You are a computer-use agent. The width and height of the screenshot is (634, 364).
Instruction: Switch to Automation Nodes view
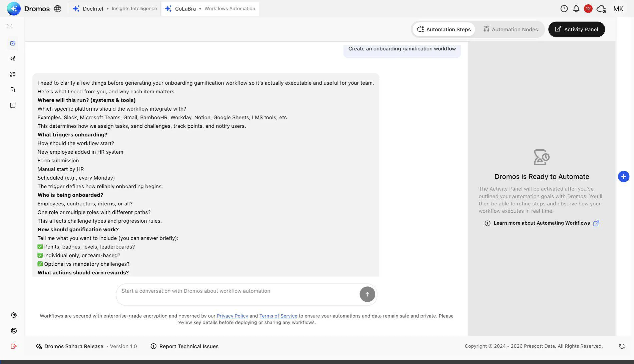point(510,29)
